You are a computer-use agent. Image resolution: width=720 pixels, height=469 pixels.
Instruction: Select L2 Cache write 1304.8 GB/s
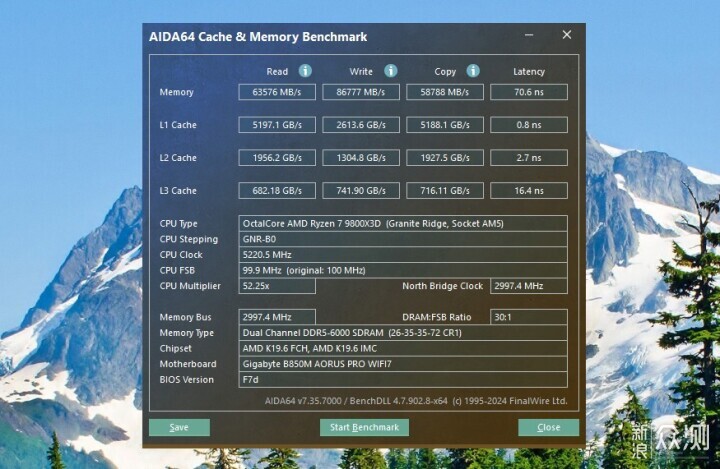(x=361, y=158)
